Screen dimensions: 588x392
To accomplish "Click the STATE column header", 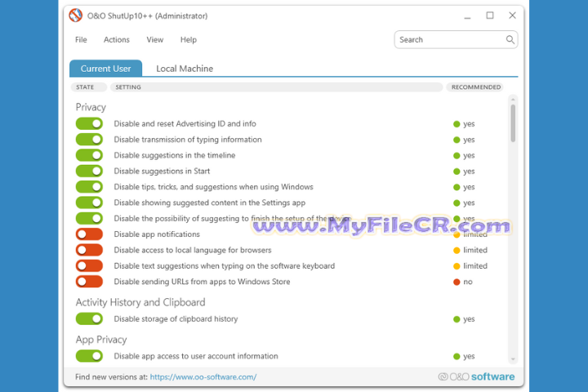I will [x=89, y=87].
